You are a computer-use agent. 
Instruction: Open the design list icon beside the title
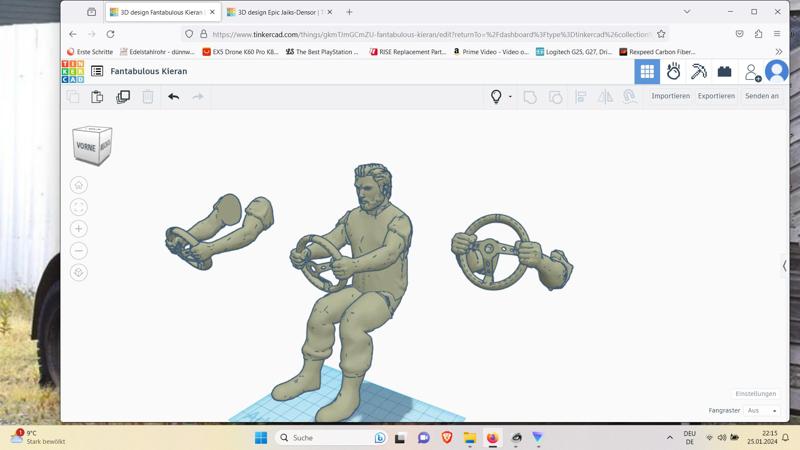(x=97, y=71)
